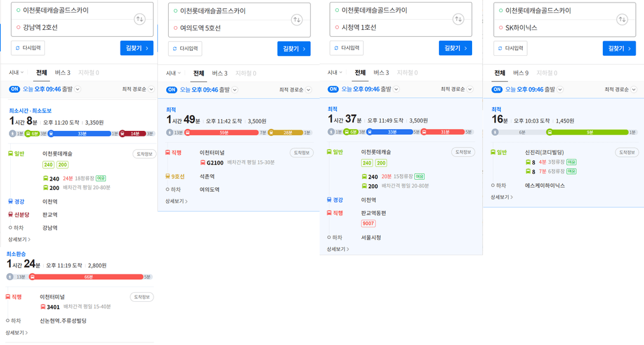644x345 pixels.
Task: Open 상세보기 link of 1시간 37분 route
Action: (338, 249)
